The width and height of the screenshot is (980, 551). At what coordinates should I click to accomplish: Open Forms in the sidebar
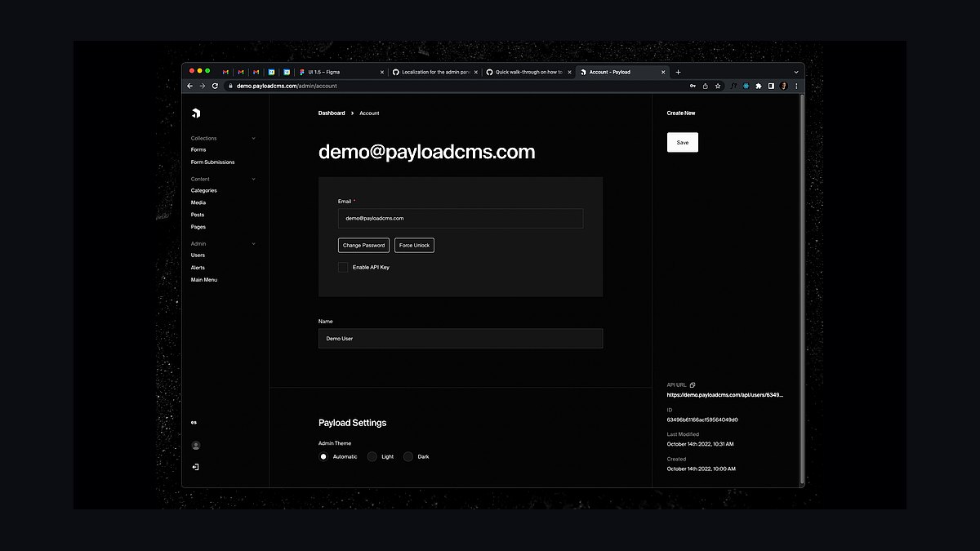198,149
